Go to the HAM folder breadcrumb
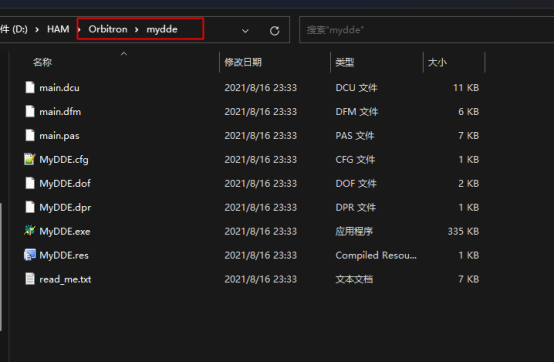Viewport: 554px width, 362px height. [58, 29]
